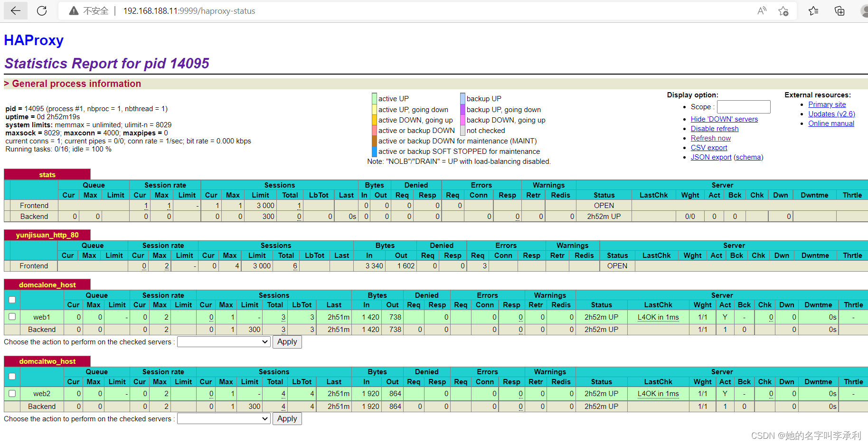Select the active UP green legend swatch
This screenshot has height=445, width=868.
click(374, 98)
